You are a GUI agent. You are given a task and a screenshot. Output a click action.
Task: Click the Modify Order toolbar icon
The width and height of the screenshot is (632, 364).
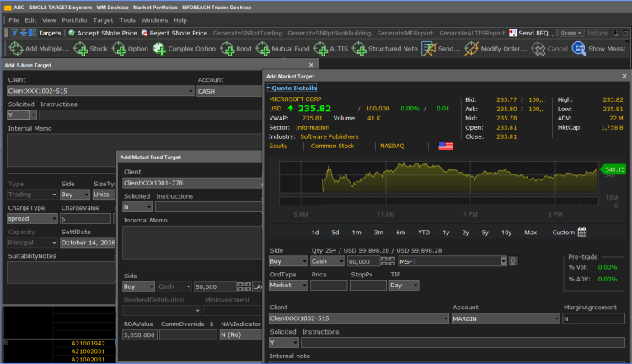click(472, 49)
